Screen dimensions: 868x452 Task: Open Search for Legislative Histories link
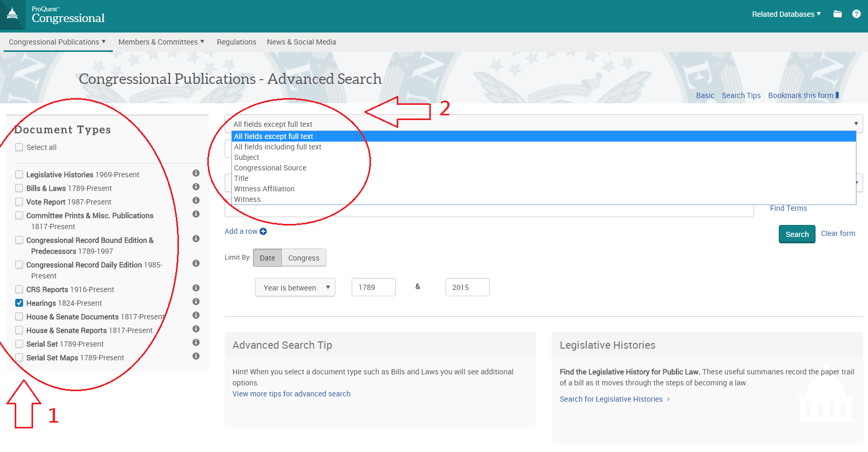point(615,399)
